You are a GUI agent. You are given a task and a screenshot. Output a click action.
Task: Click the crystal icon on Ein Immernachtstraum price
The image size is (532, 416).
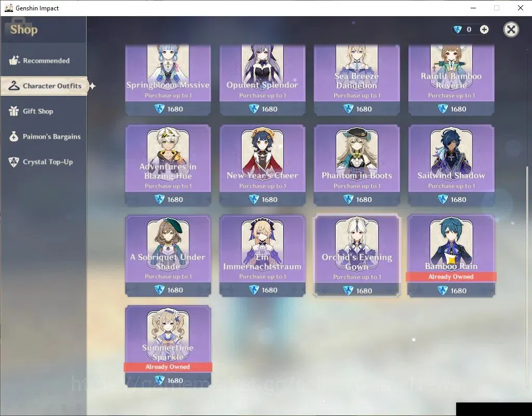(x=254, y=290)
